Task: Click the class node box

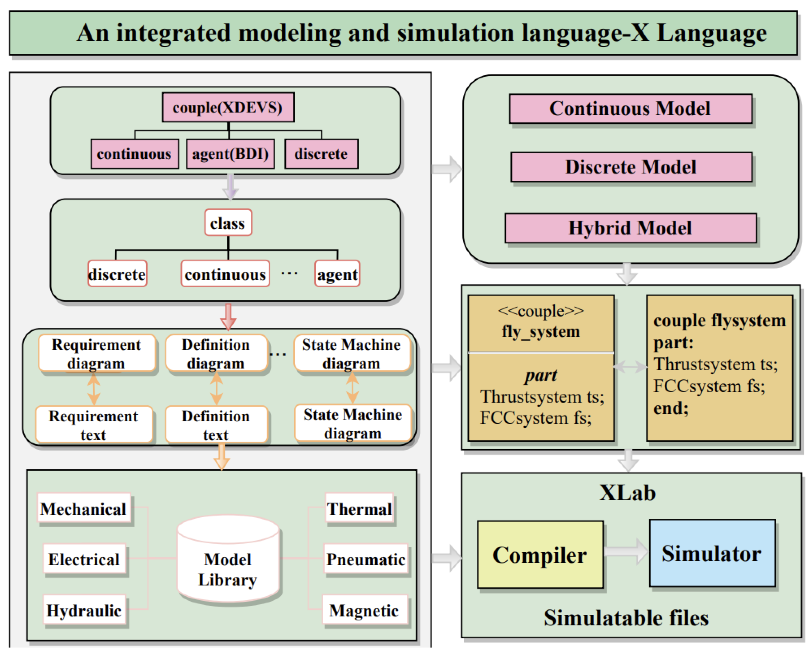Action: pos(228,223)
